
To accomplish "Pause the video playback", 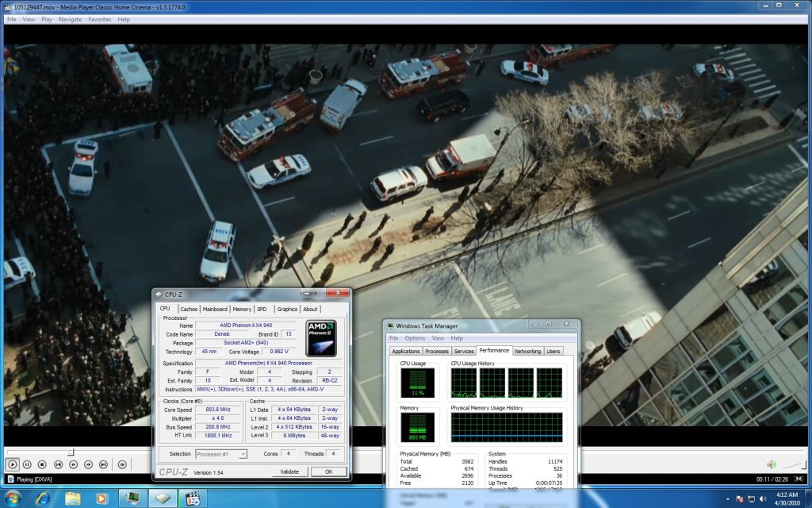I will pos(28,464).
